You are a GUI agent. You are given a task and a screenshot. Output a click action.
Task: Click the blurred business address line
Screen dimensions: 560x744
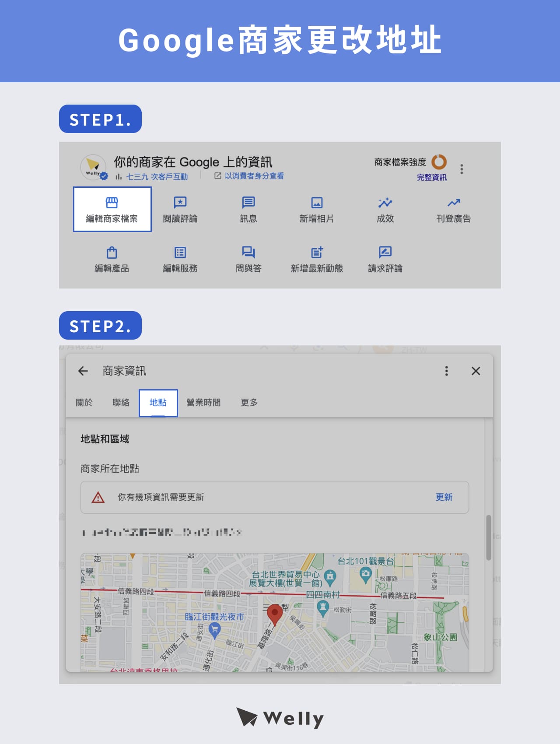click(x=162, y=533)
